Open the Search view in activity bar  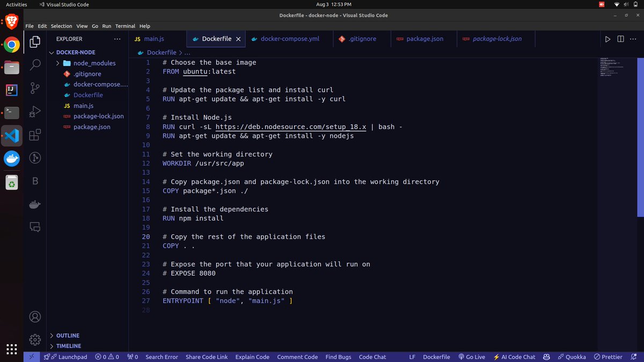pos(35,65)
